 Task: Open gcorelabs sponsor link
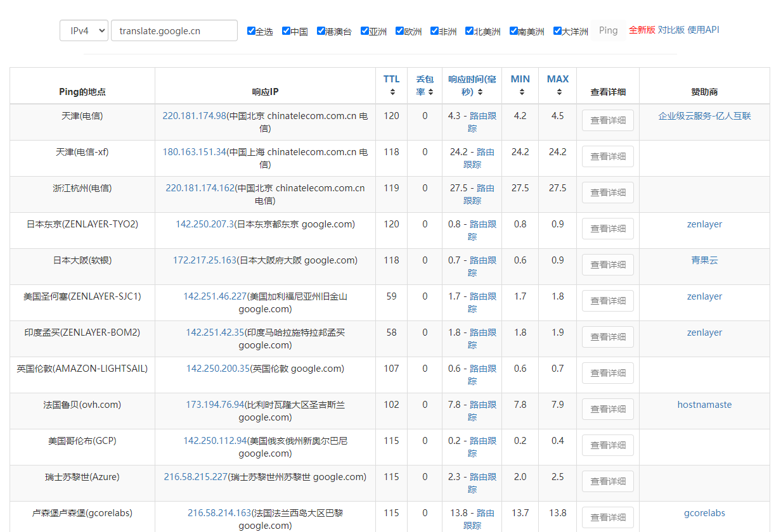[704, 513]
